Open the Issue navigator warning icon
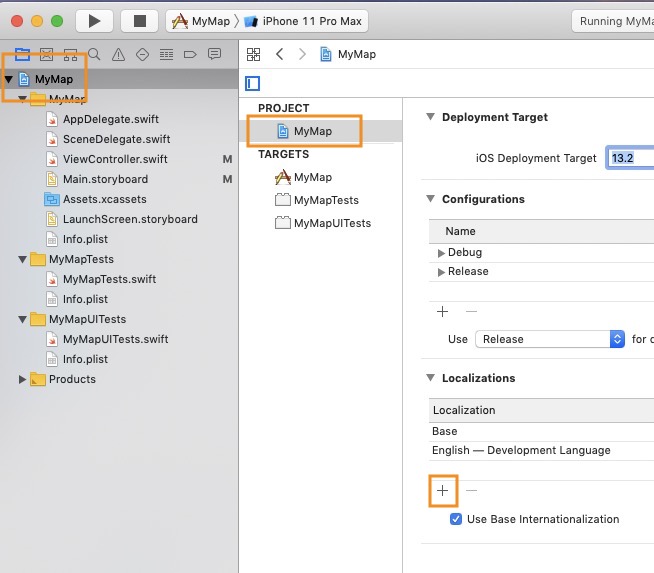Image resolution: width=654 pixels, height=573 pixels. pos(118,54)
